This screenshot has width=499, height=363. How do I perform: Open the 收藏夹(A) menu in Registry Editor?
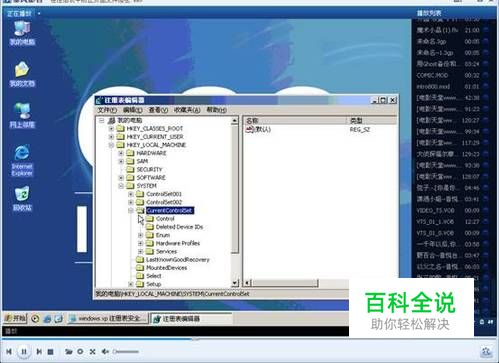(x=187, y=110)
